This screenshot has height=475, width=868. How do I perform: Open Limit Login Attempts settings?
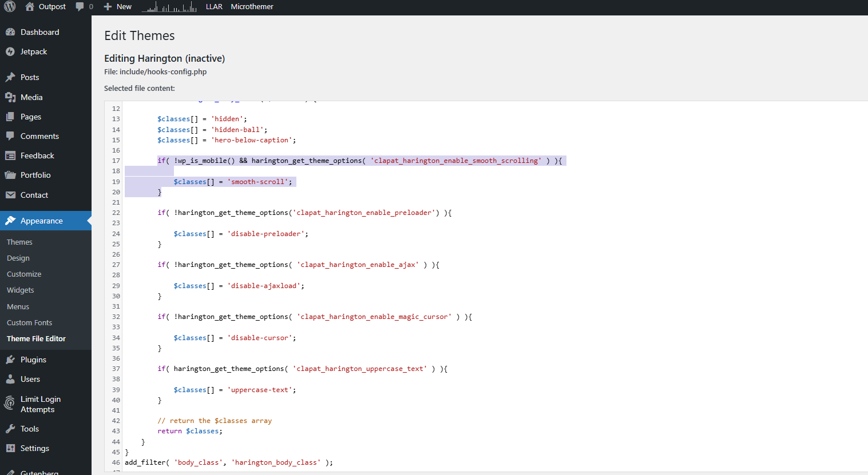(x=41, y=404)
